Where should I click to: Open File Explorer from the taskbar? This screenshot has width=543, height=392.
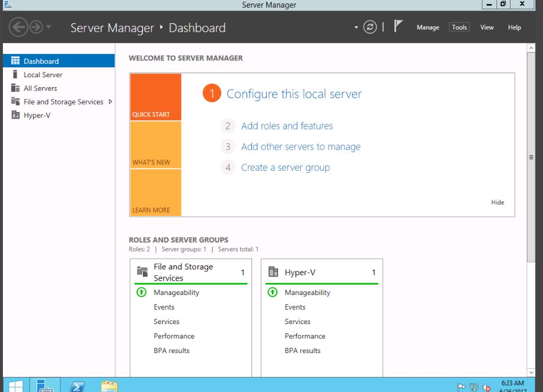(x=109, y=386)
